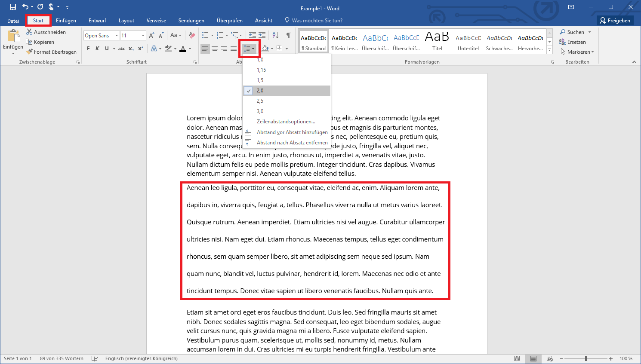Image resolution: width=641 pixels, height=364 pixels.
Task: Clear all formatting with the eraser icon
Action: click(192, 36)
